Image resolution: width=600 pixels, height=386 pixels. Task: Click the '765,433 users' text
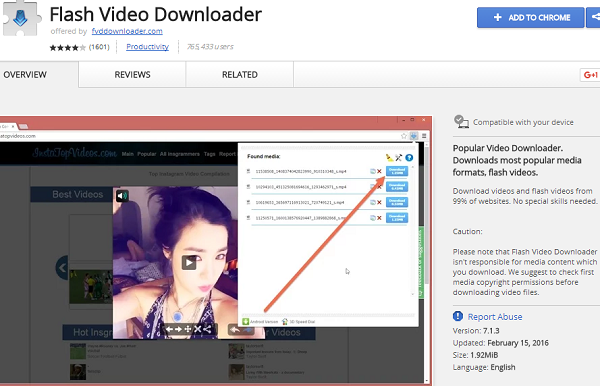tap(210, 47)
